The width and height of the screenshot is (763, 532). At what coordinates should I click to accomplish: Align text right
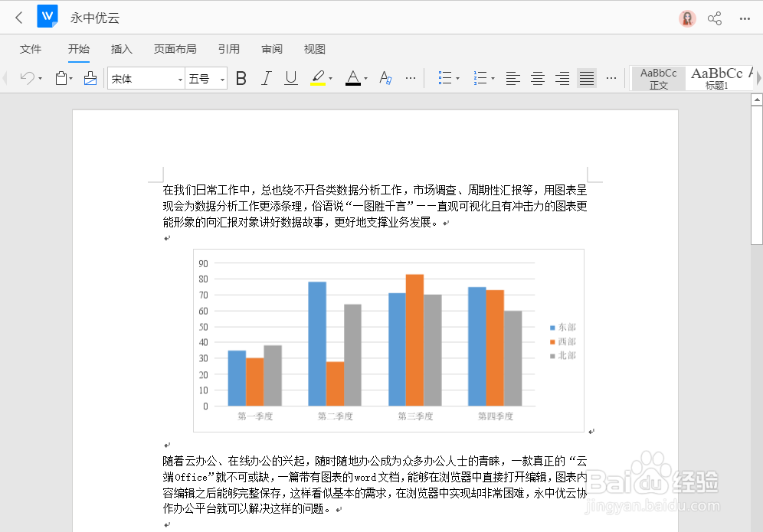562,78
